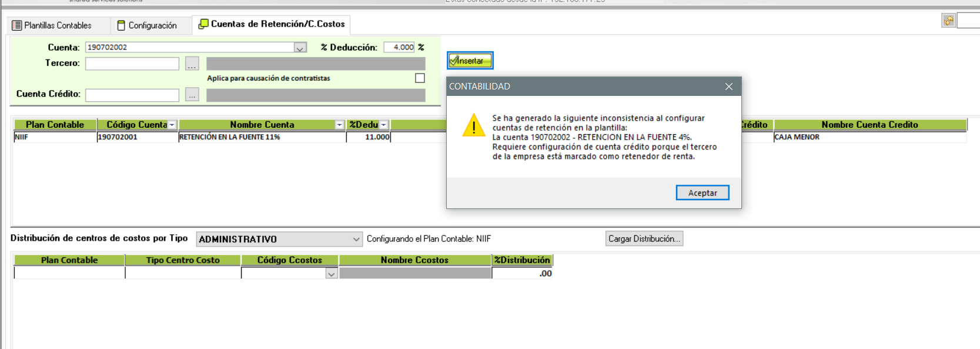Enable Aplica para causación de contratistas checkbox
This screenshot has width=980, height=349.
point(420,78)
